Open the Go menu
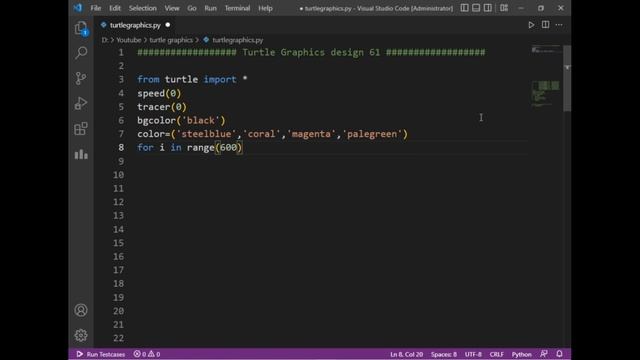Screen dimensions: 640x360 192,8
